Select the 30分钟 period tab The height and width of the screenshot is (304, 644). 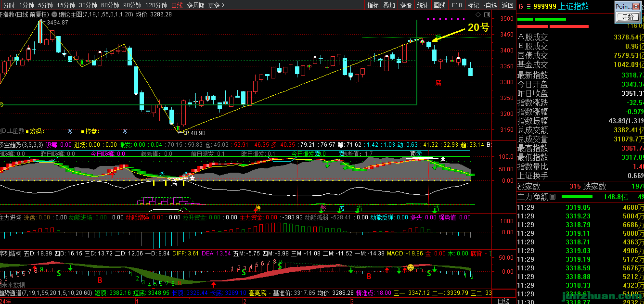88,5
